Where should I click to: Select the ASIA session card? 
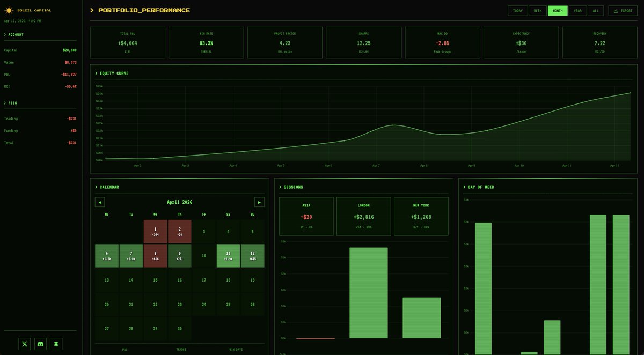(306, 216)
